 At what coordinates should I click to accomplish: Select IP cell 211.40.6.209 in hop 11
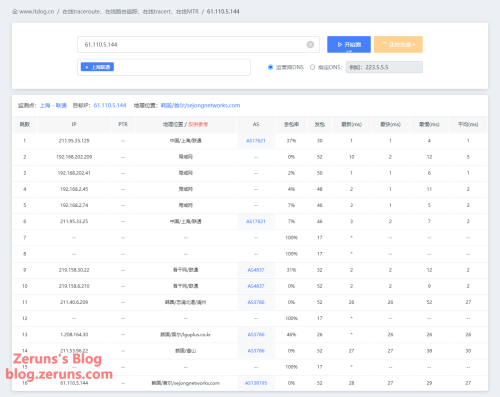click(74, 302)
